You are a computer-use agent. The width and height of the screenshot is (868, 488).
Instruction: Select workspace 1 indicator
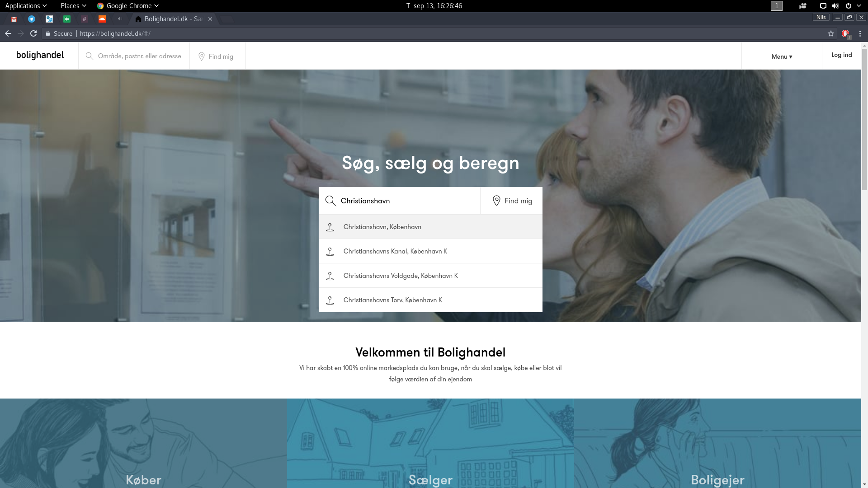click(x=776, y=5)
